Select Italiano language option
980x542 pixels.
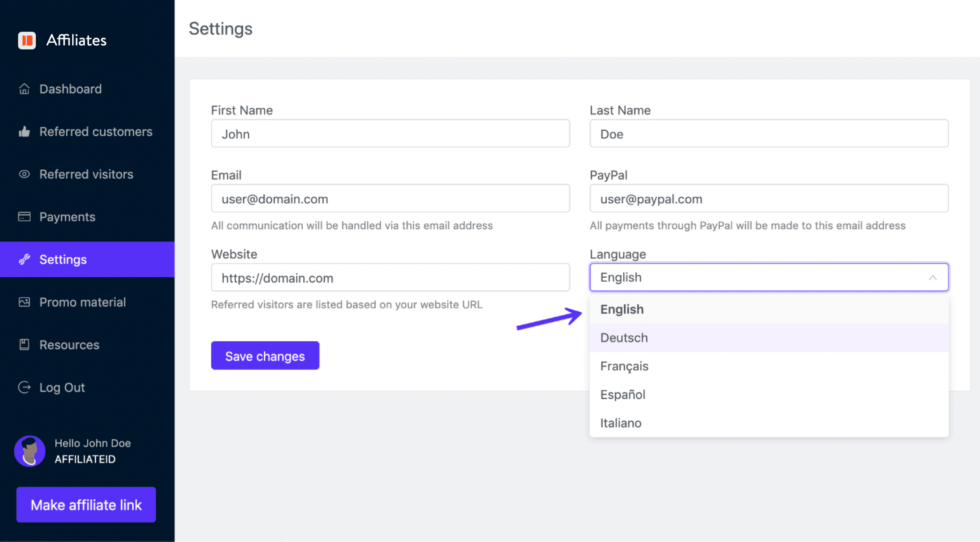[621, 423]
